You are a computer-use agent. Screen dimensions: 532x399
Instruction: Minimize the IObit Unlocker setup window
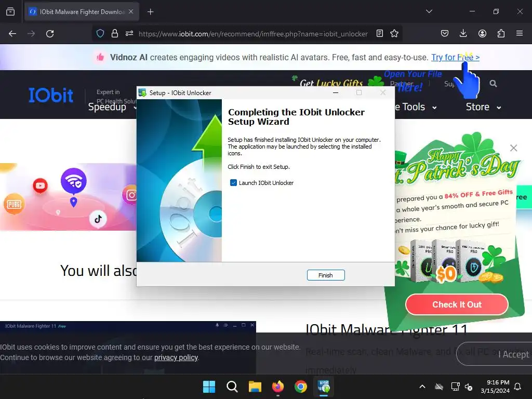tap(336, 92)
